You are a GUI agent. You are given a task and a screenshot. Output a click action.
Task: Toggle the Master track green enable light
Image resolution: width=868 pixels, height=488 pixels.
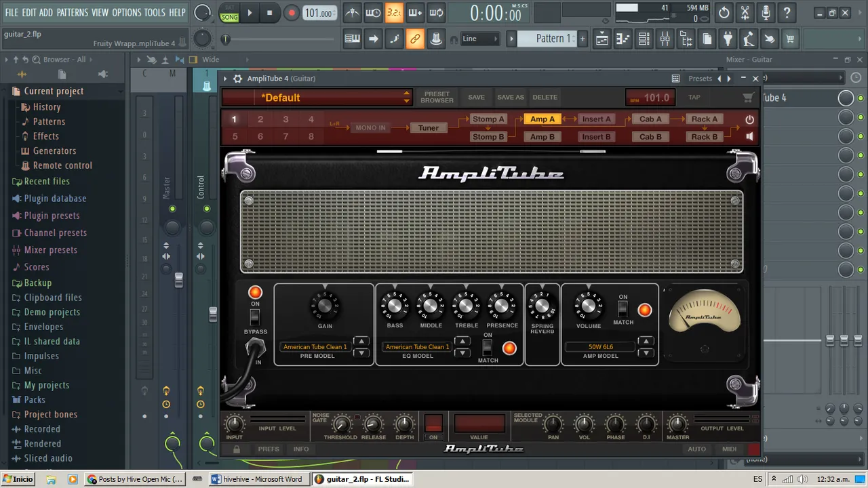tap(172, 209)
